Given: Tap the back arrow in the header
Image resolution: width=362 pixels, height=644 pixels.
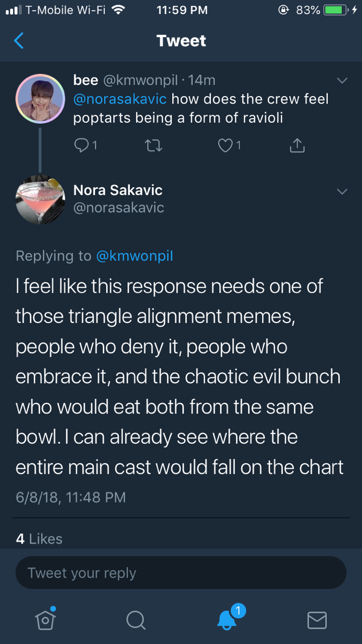Looking at the screenshot, I should click(19, 40).
